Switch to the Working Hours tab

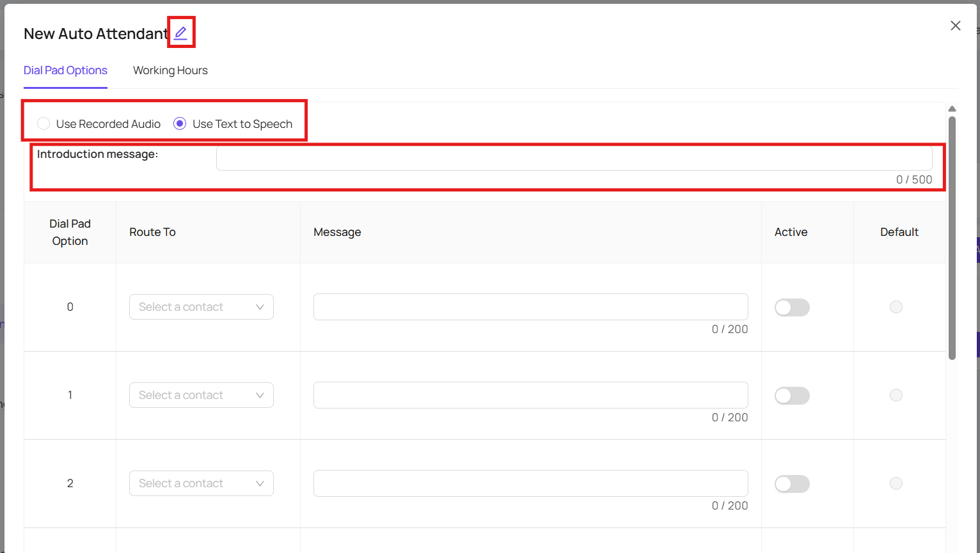click(x=170, y=70)
